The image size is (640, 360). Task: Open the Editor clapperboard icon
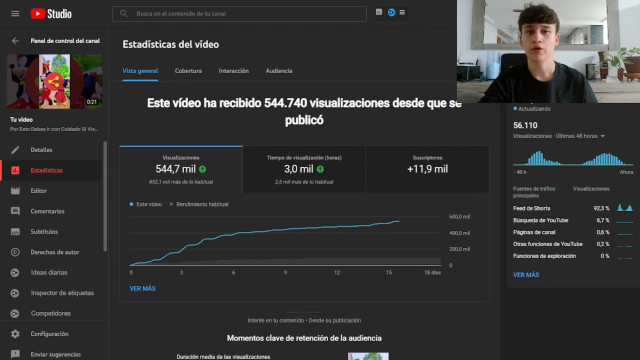point(15,191)
